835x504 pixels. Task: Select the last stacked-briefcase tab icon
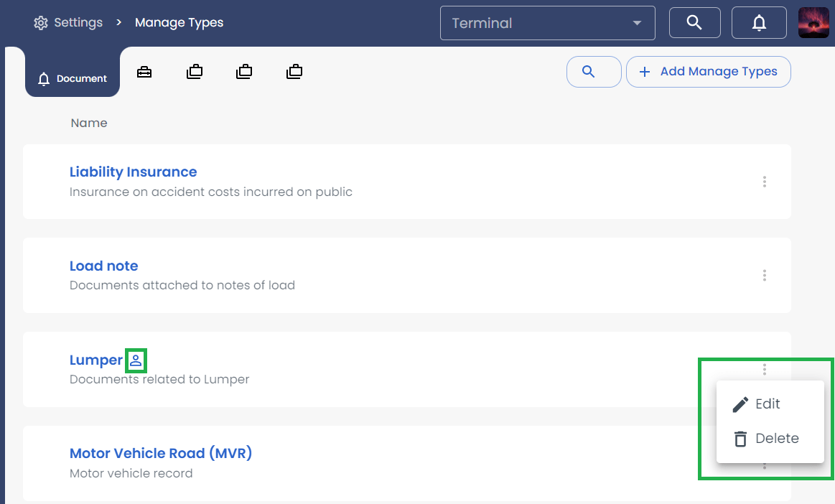pyautogui.click(x=294, y=71)
